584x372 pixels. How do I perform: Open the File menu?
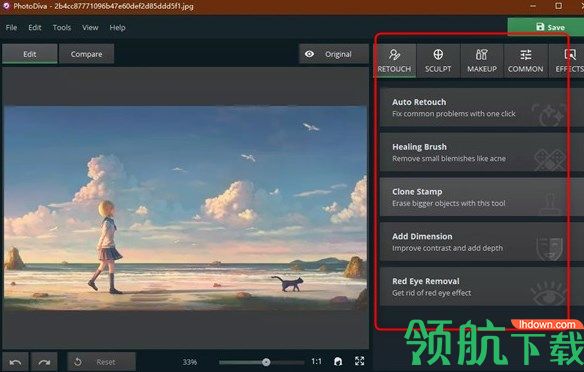click(11, 28)
